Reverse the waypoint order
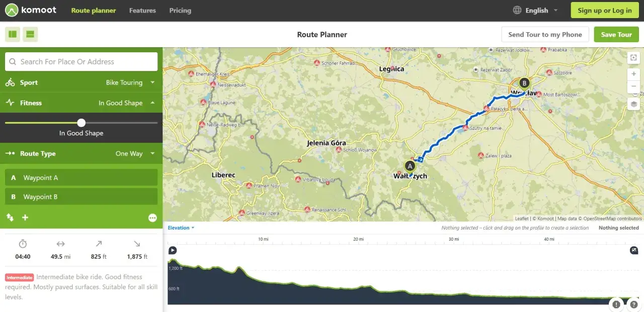Viewport: 644px width, 312px height. [x=10, y=218]
